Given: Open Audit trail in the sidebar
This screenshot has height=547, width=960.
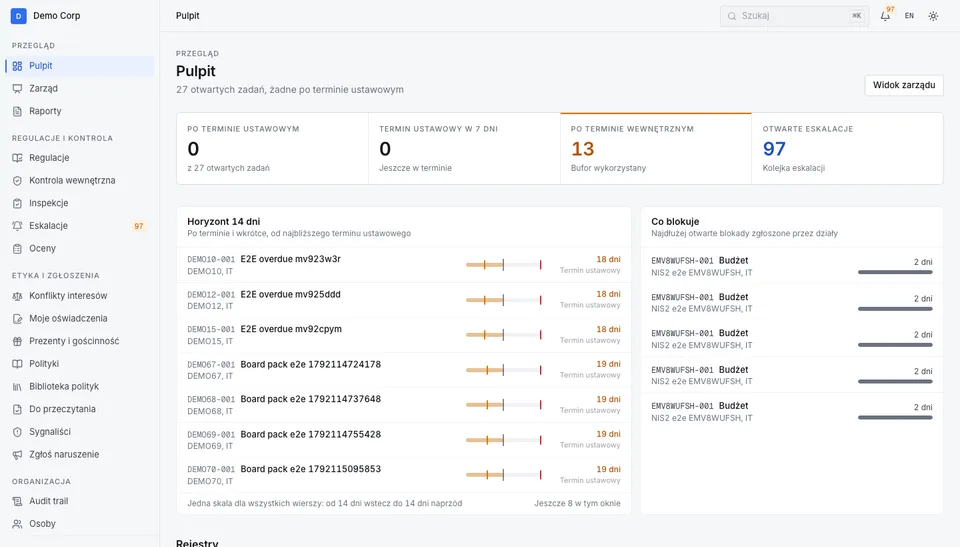Looking at the screenshot, I should click(x=80, y=501).
